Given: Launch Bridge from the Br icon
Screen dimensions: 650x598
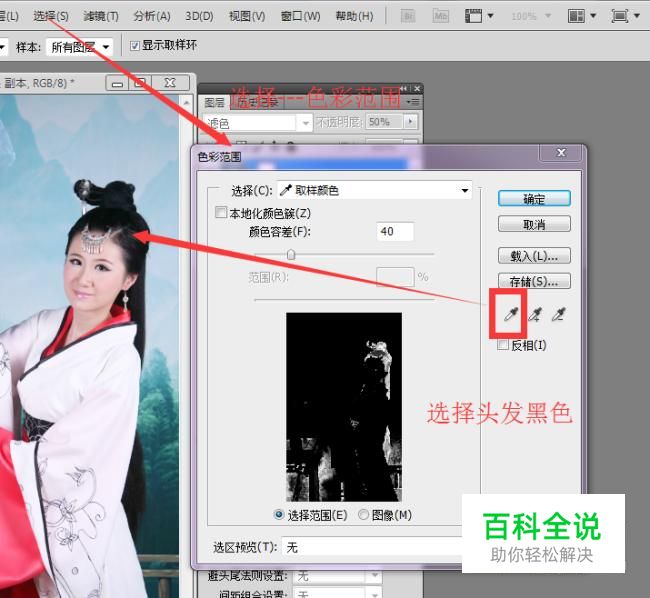Looking at the screenshot, I should click(408, 17).
